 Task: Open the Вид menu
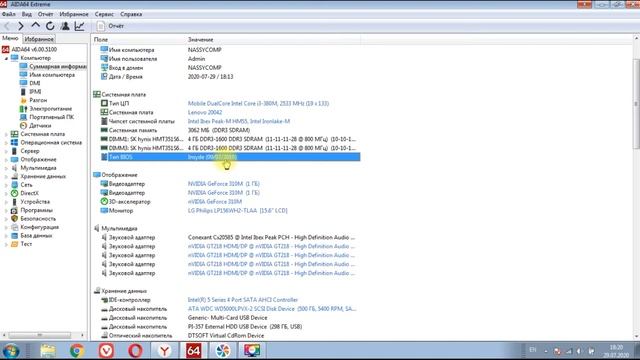coord(27,14)
